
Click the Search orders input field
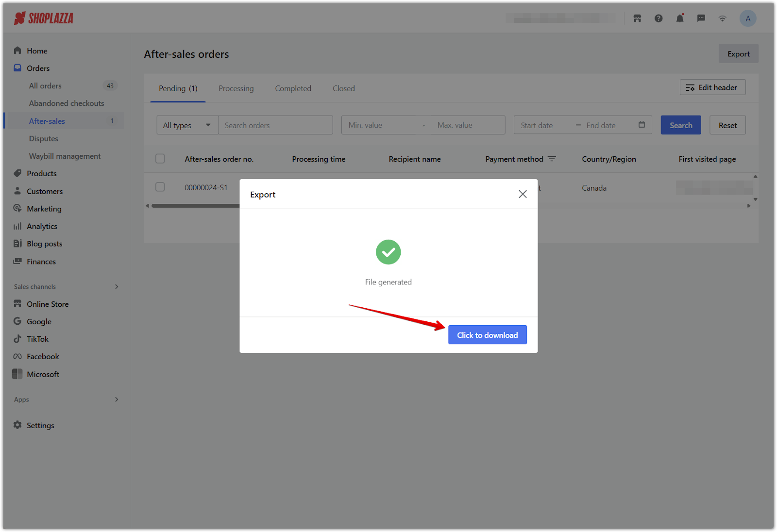pos(275,125)
